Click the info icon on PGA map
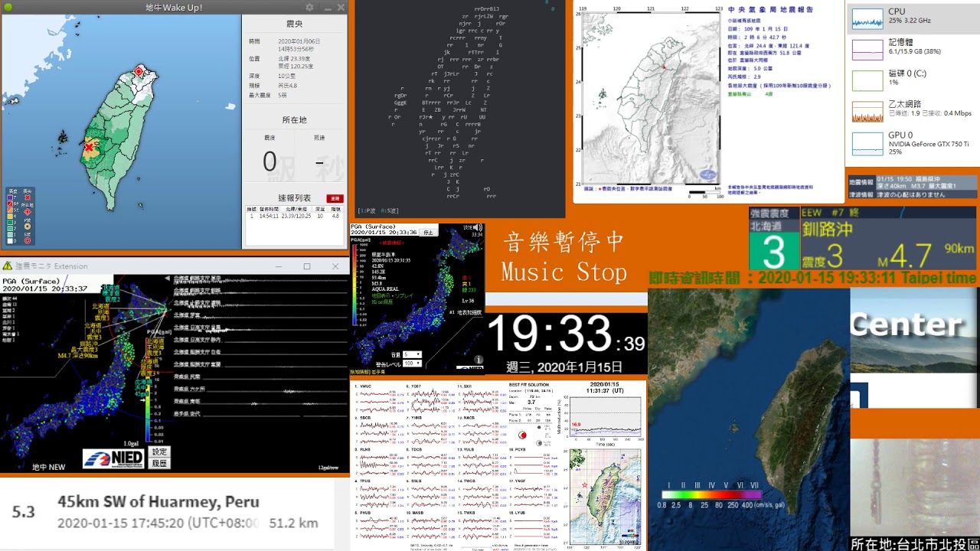The image size is (980, 551). (479, 360)
